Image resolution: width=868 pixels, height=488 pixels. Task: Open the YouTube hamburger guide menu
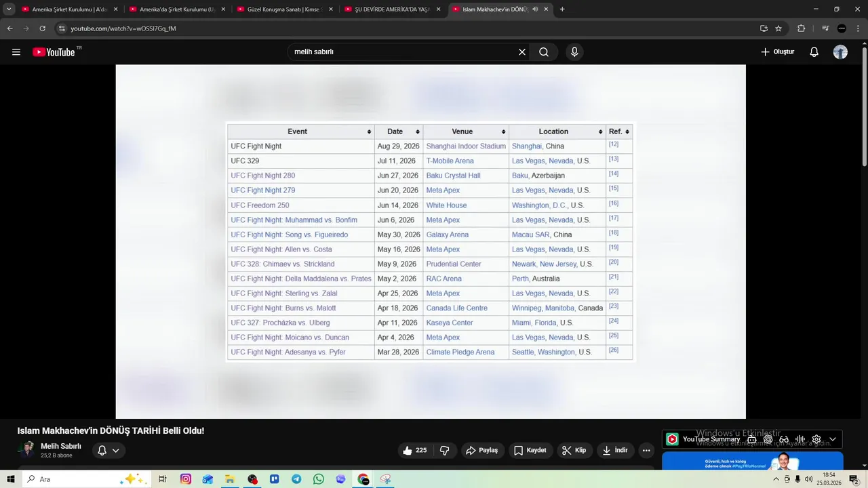[16, 52]
